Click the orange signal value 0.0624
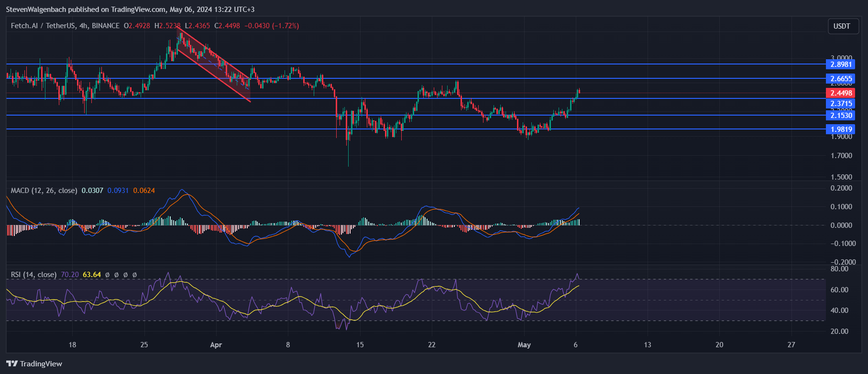 [144, 191]
